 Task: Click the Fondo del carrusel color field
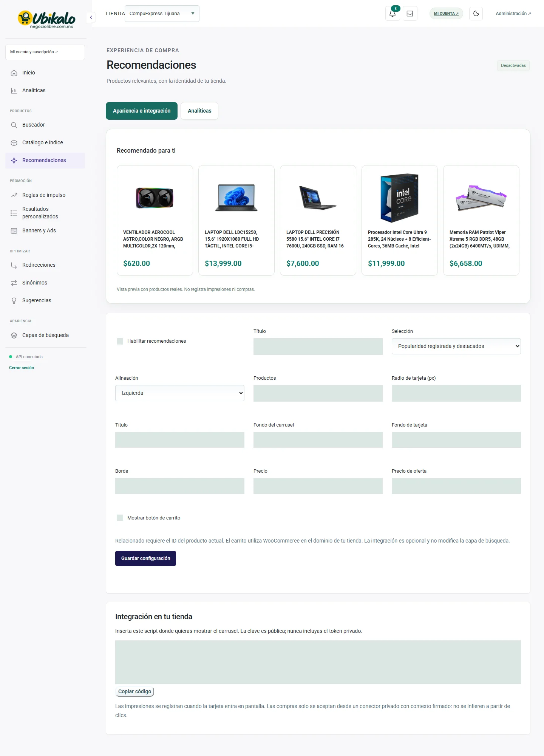(x=318, y=440)
